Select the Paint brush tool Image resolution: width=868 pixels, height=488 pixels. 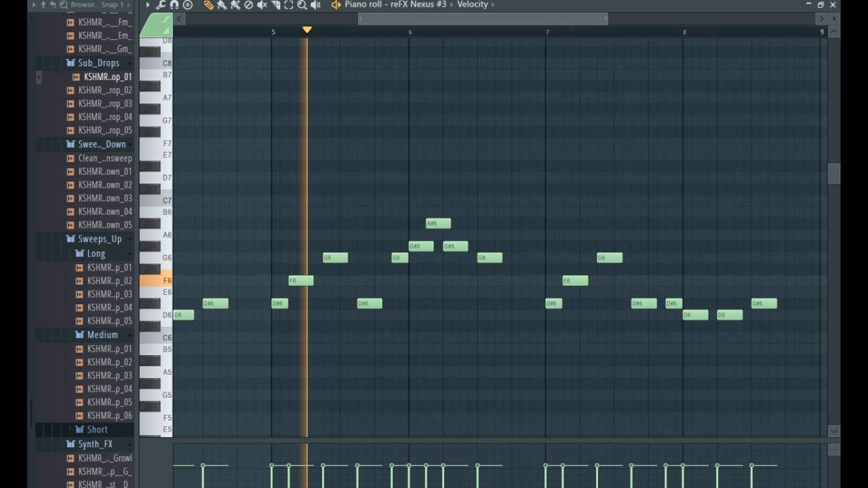tap(222, 5)
